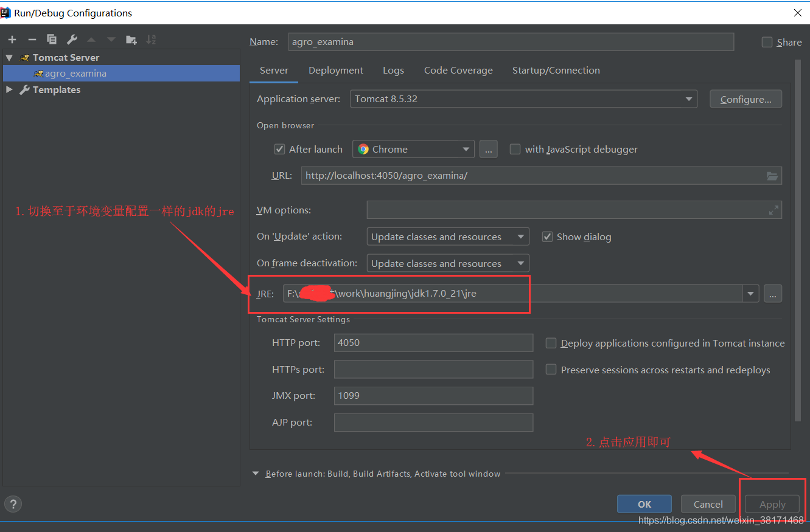
Task: Open Edit Defaults wrench icon
Action: click(x=72, y=40)
